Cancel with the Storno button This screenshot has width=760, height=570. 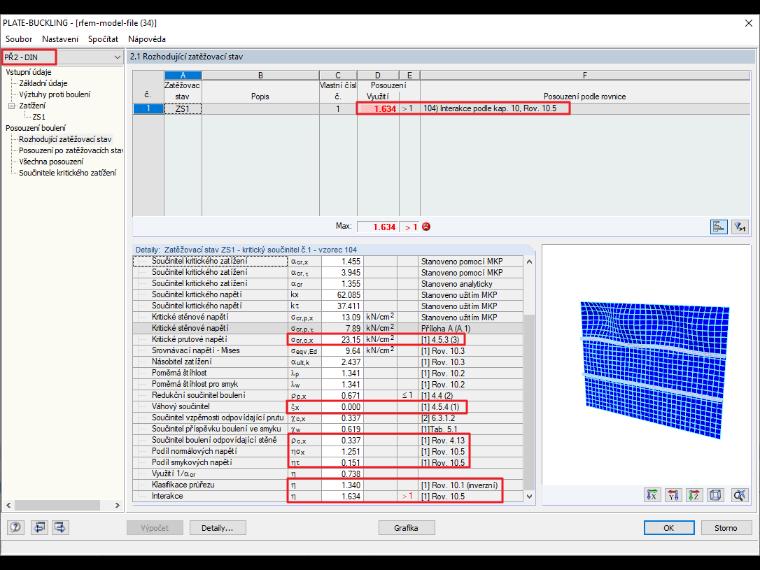(726, 528)
